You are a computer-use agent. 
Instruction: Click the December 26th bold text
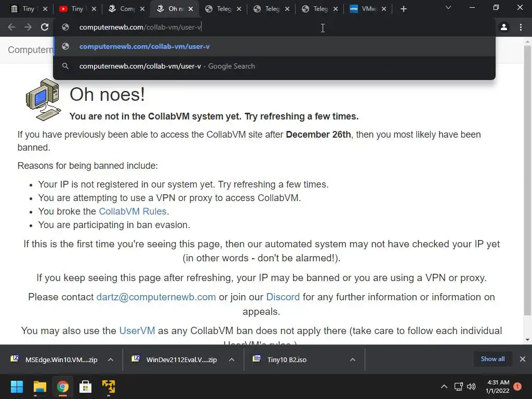pyautogui.click(x=318, y=135)
